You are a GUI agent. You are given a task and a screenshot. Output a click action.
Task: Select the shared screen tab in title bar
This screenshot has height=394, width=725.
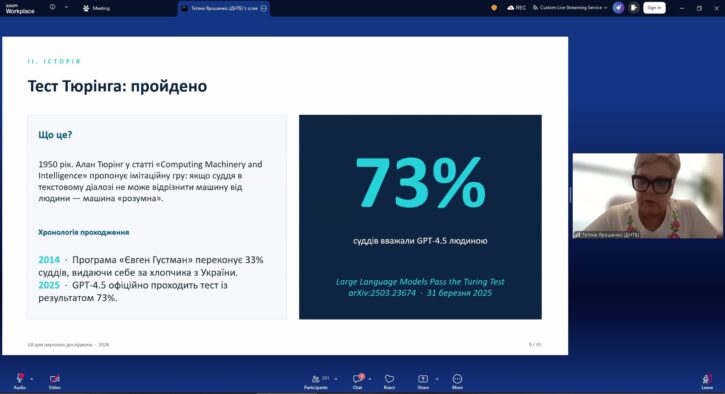(223, 8)
